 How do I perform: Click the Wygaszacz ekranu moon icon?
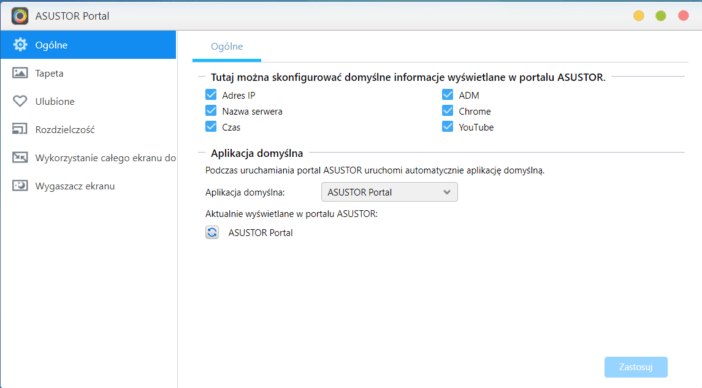(20, 186)
